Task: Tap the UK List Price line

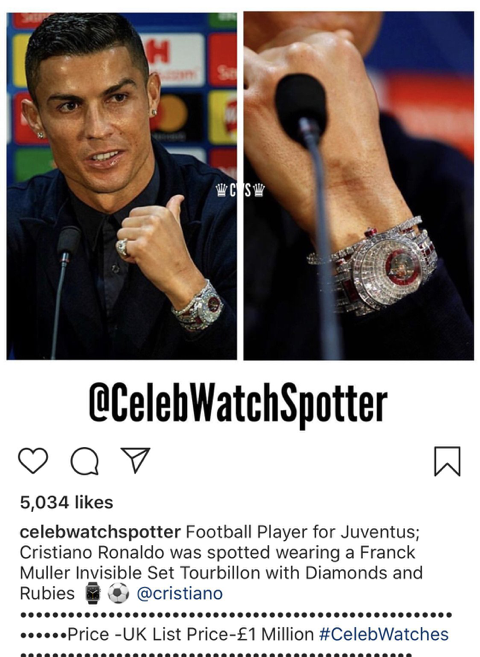Action: pyautogui.click(x=191, y=634)
